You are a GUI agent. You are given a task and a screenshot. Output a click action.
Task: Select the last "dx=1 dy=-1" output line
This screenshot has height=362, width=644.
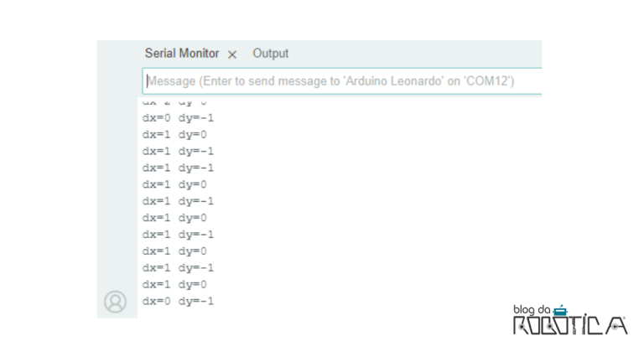tap(178, 267)
